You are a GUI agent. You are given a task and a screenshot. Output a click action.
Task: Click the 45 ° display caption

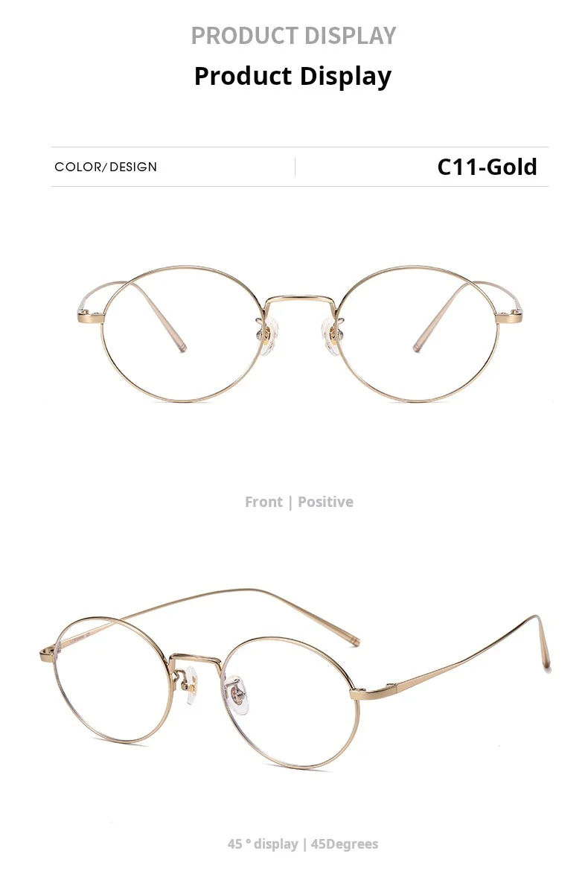coord(303,843)
